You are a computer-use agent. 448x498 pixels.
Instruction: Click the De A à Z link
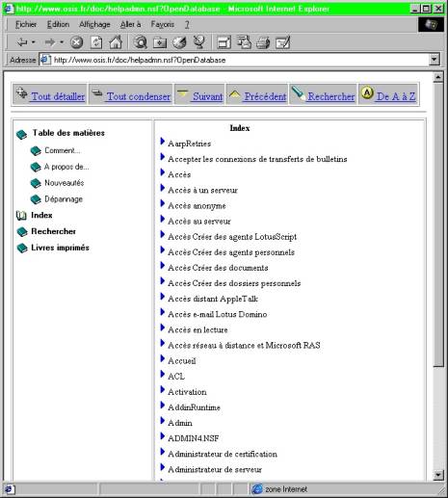[x=396, y=96]
